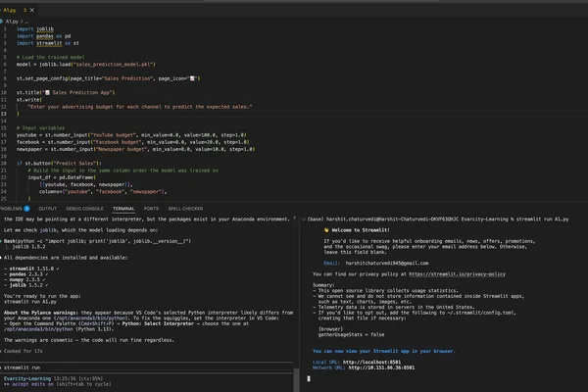Click the Python file icon in breadcrumb
The width and height of the screenshot is (588, 392).
2,22
